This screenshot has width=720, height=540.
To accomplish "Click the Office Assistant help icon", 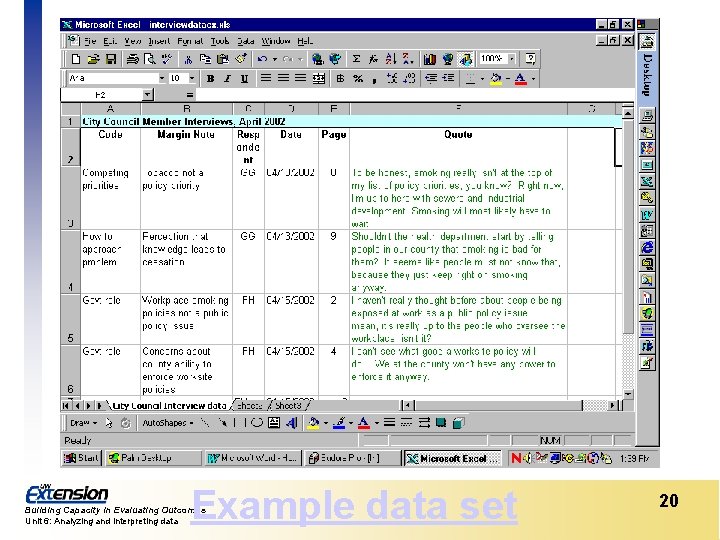I will click(530, 59).
